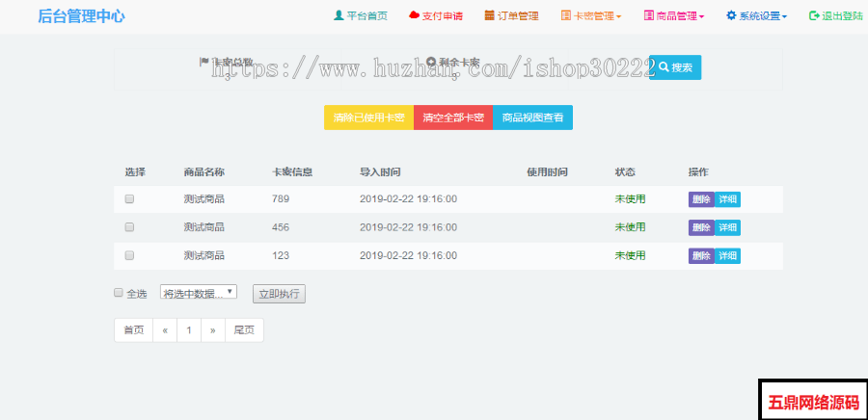Click import time in row 789

pos(409,199)
